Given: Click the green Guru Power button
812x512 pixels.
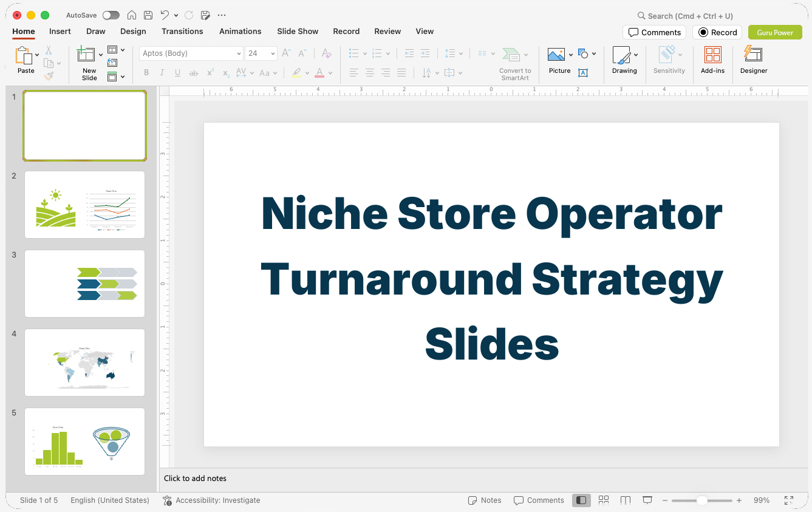Looking at the screenshot, I should pos(775,32).
